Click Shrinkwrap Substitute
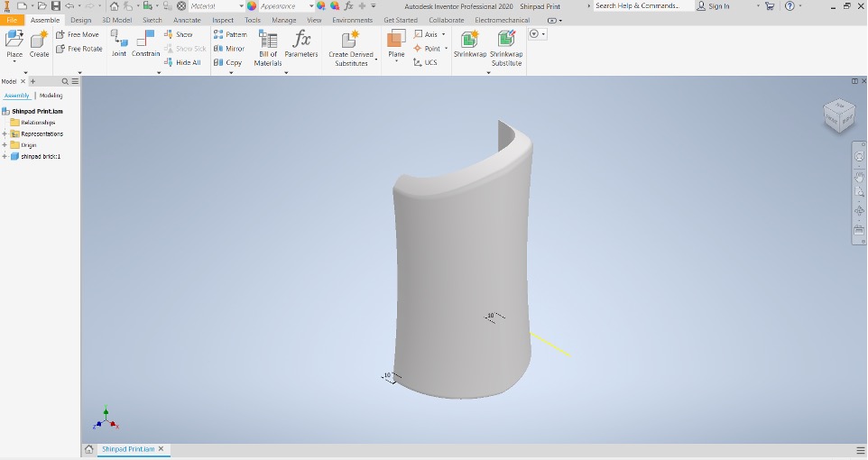The image size is (868, 460). pyautogui.click(x=506, y=48)
